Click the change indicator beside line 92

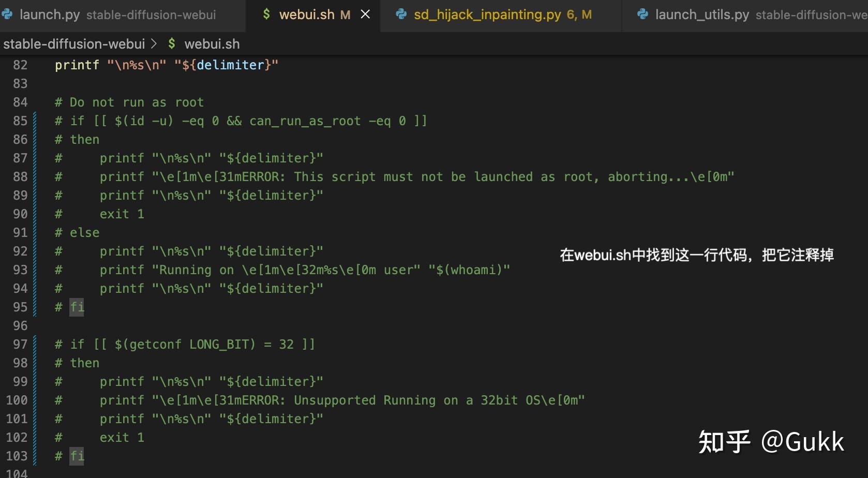34,251
